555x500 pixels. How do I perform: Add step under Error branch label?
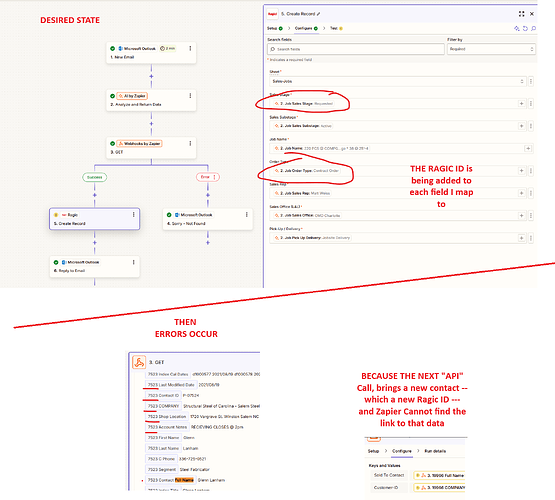tap(208, 195)
